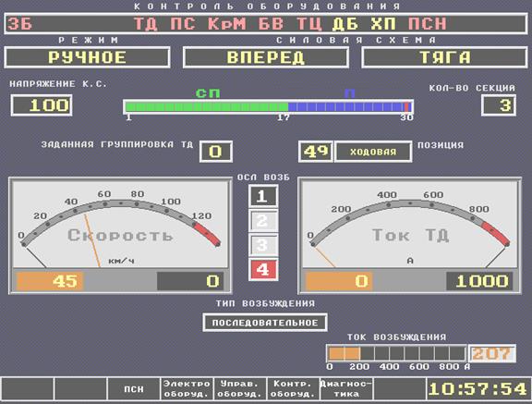The image size is (532, 404).
Task: Toggle field weakening stage 2 indicator
Action: click(x=263, y=221)
